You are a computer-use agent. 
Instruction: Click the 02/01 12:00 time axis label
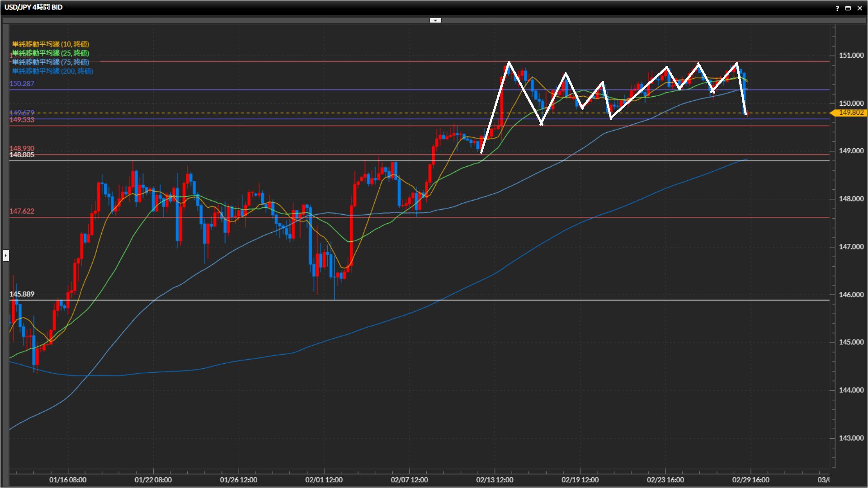324,480
